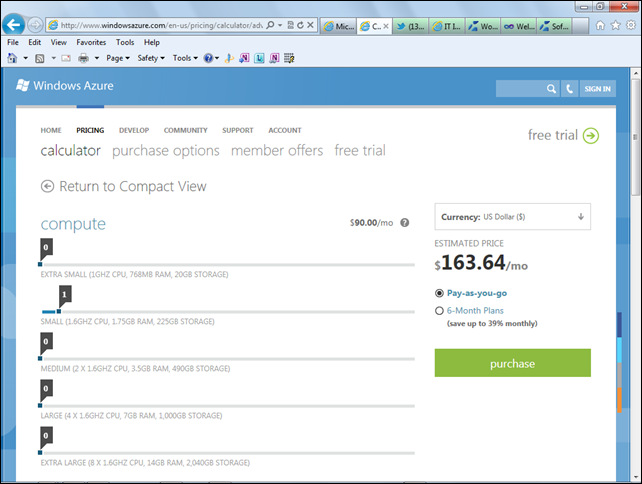The height and width of the screenshot is (484, 642).
Task: Click the Lync icon in the command bar
Action: click(259, 58)
